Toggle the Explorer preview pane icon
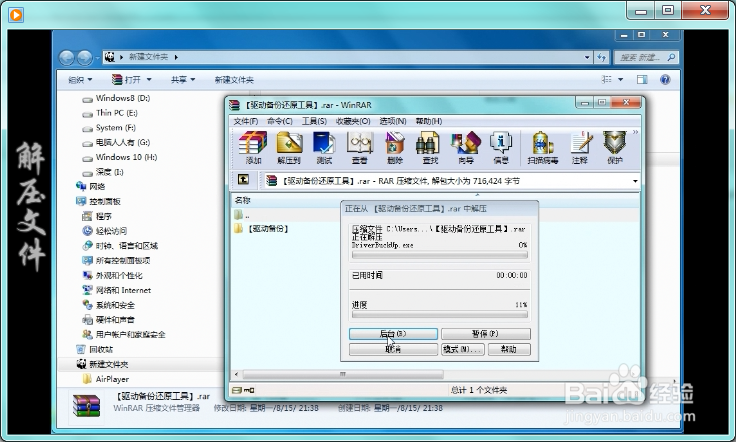This screenshot has width=736, height=442. [x=642, y=80]
